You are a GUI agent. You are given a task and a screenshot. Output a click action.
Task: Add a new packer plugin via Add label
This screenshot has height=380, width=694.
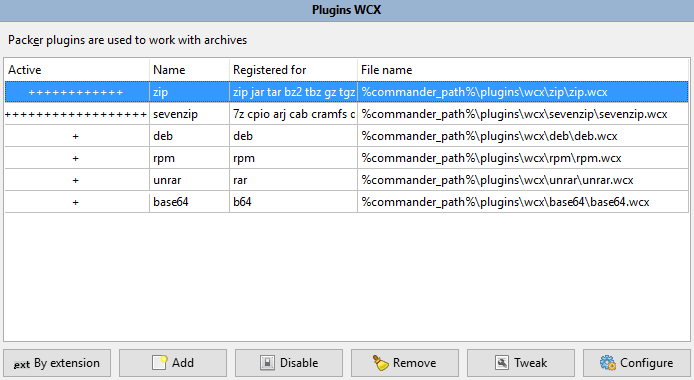coord(183,363)
